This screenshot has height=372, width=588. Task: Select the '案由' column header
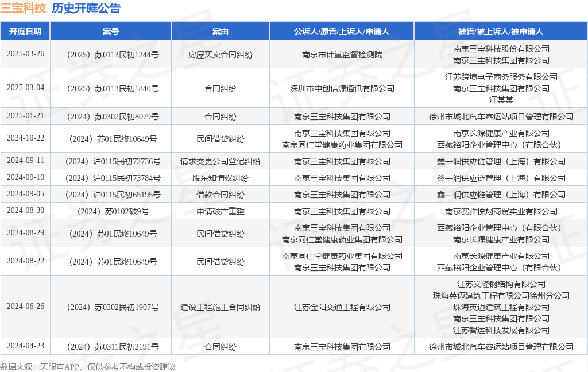click(x=220, y=32)
